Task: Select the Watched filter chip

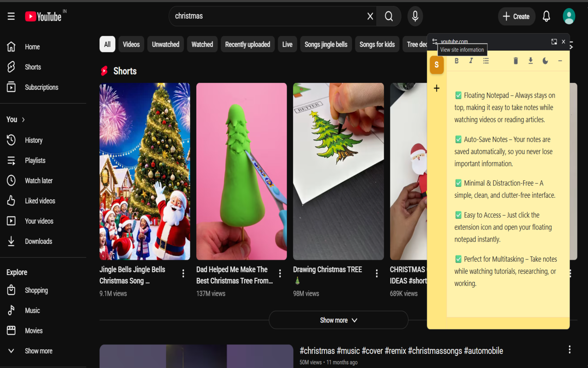Action: coord(202,44)
